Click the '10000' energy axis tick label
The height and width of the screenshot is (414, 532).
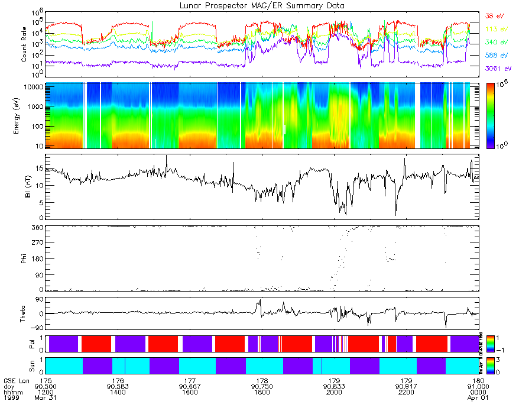tap(33, 87)
